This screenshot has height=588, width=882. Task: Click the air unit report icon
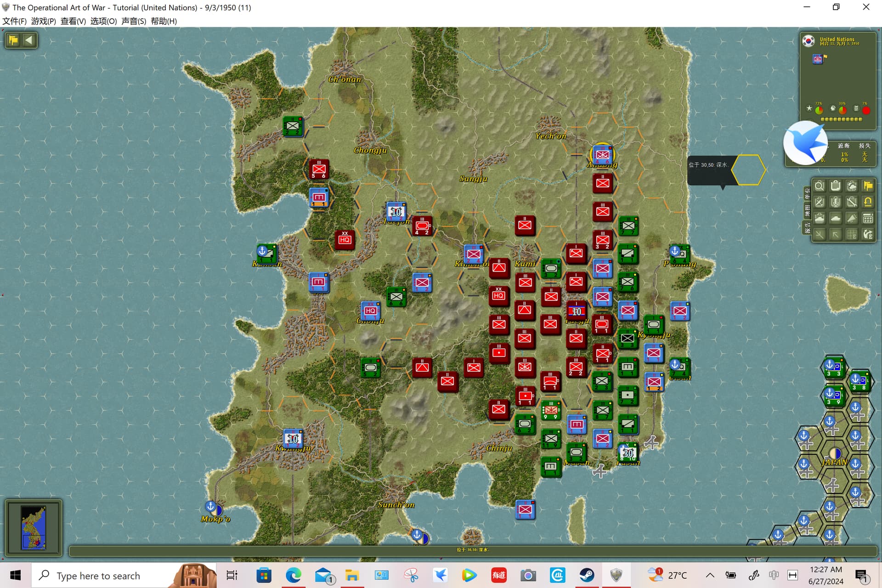tap(819, 234)
